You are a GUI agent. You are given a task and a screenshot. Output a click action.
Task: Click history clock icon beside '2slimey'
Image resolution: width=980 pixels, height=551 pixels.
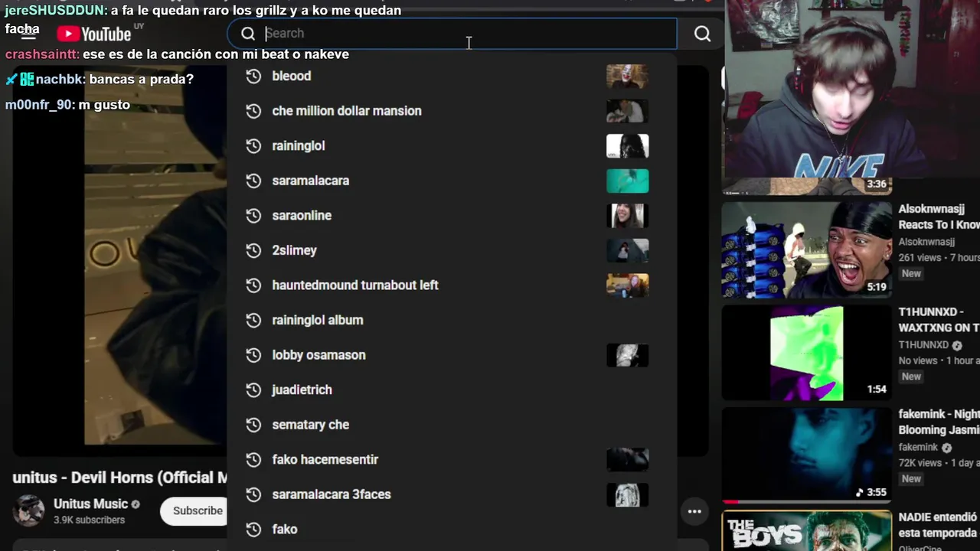pos(253,250)
